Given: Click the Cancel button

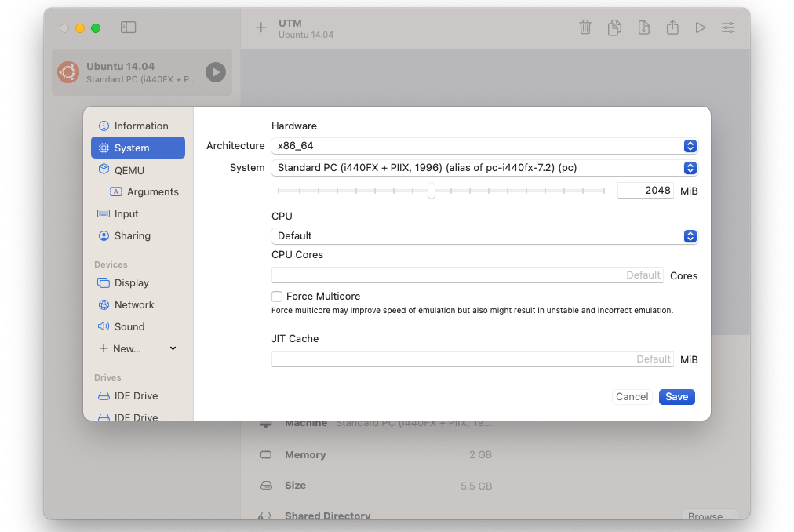Looking at the screenshot, I should [x=632, y=397].
